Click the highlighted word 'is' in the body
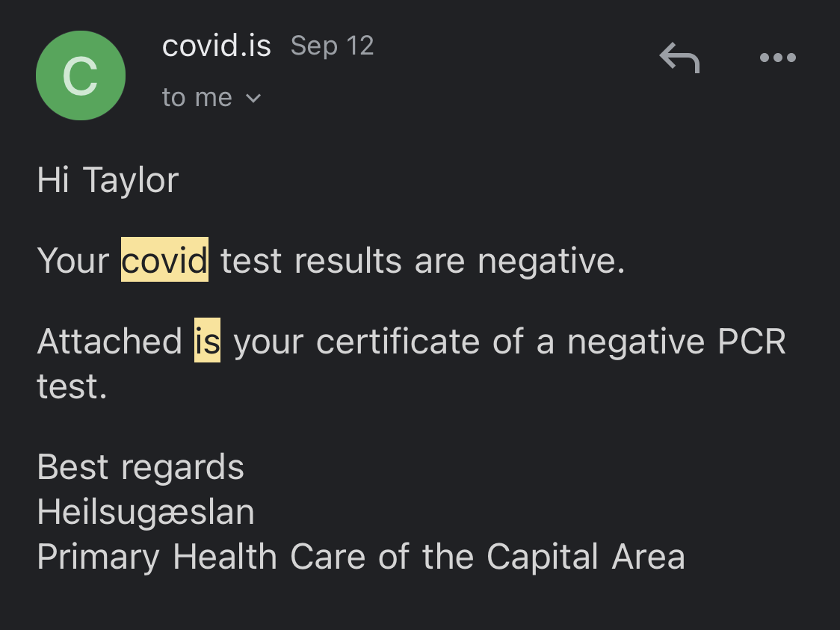Viewport: 840px width, 630px height. 208,342
